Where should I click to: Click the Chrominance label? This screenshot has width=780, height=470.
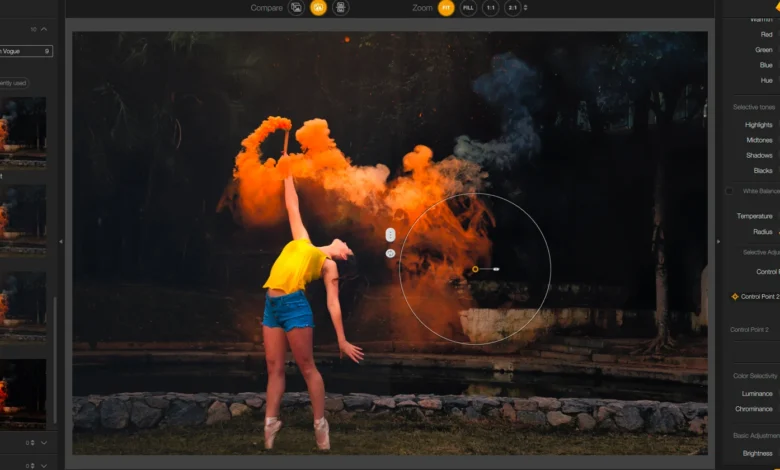click(x=754, y=409)
